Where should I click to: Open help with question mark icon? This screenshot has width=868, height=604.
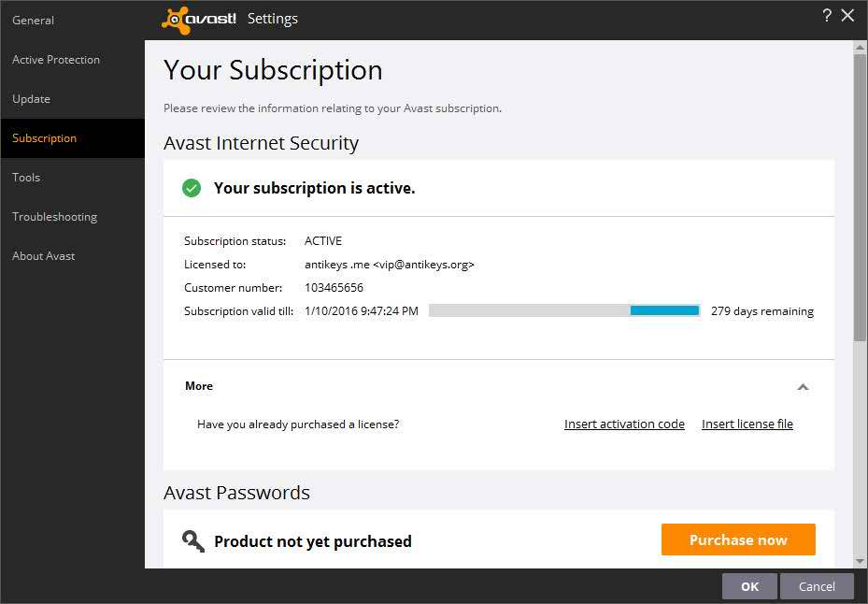pos(827,16)
